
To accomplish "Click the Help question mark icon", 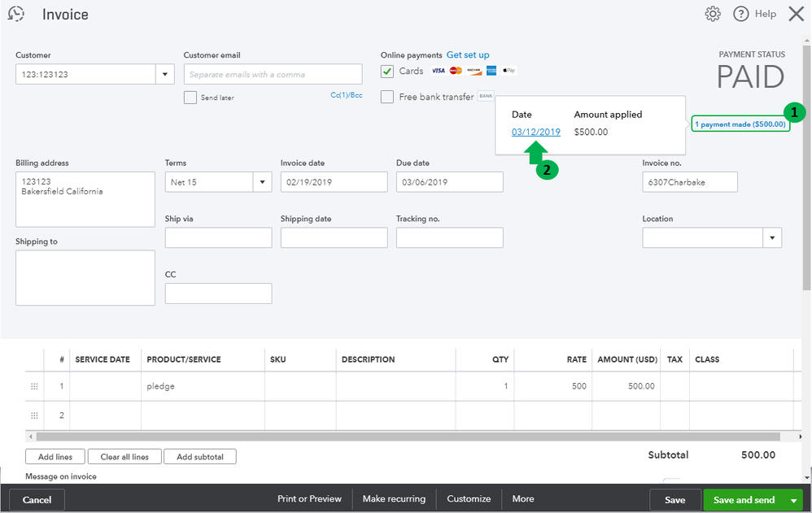I will 740,14.
